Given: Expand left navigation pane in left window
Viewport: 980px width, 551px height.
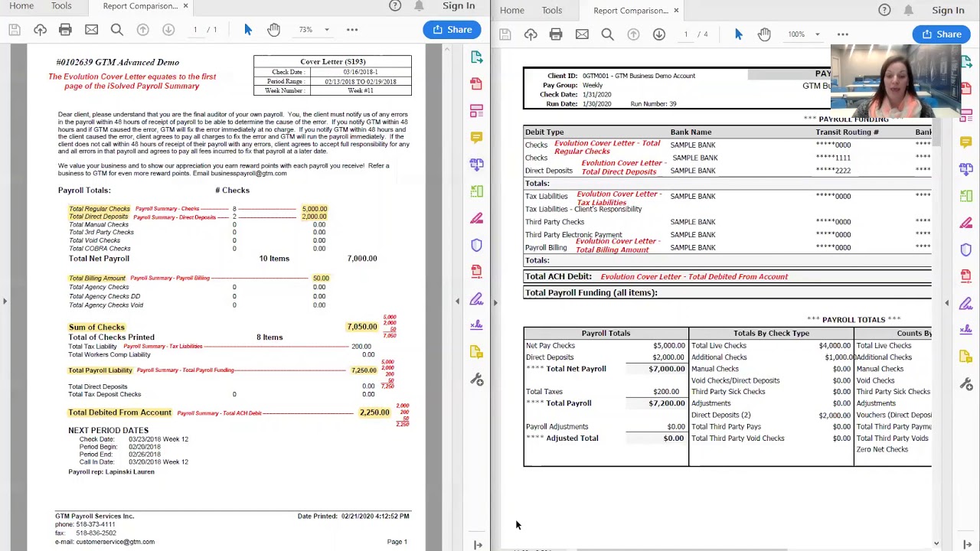Looking at the screenshot, I should point(5,302).
